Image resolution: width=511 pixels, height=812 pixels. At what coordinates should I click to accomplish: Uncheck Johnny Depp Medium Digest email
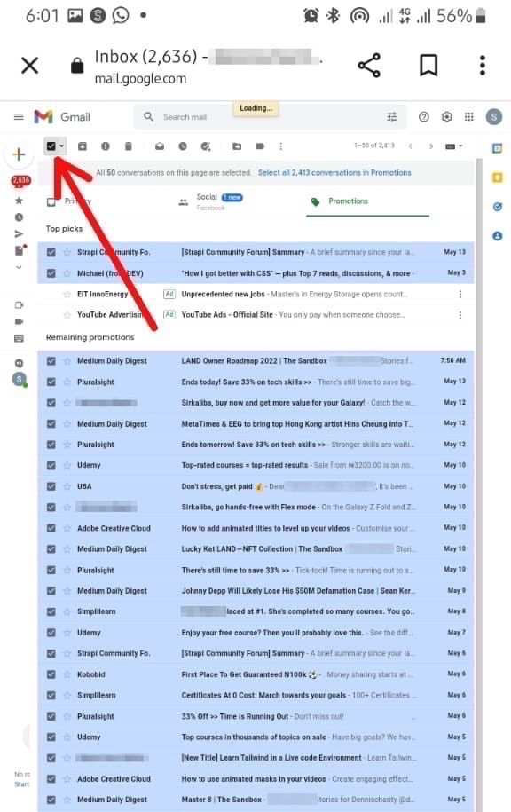[51, 591]
